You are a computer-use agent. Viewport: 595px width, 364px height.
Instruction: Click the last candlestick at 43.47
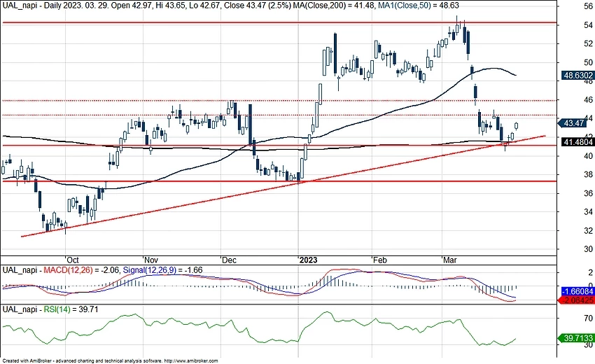[517, 126]
